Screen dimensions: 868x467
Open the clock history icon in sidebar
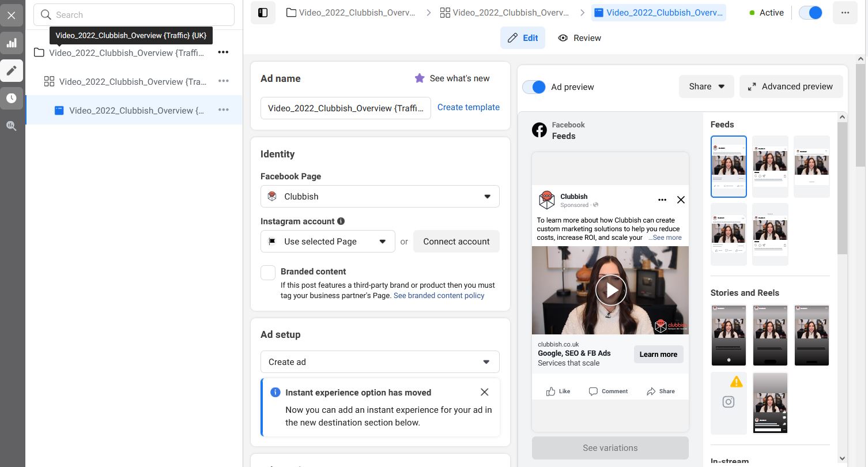(x=12, y=98)
